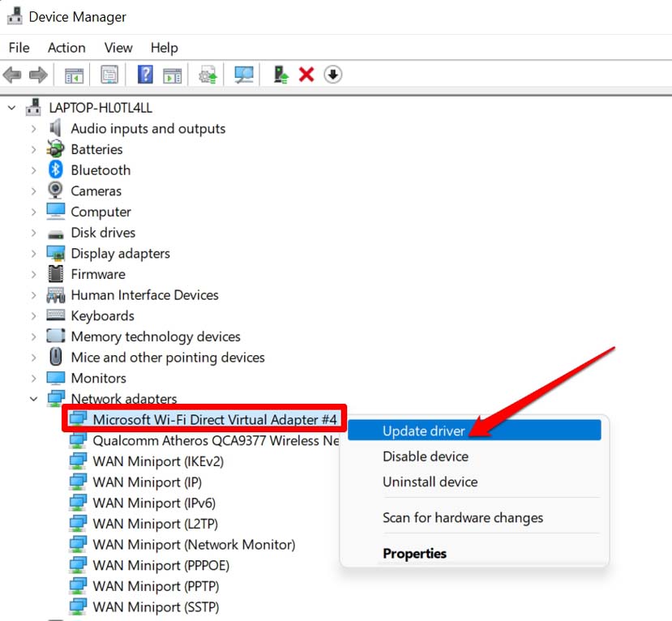
Task: Click the Mice and pointing devices icon
Action: coord(56,357)
